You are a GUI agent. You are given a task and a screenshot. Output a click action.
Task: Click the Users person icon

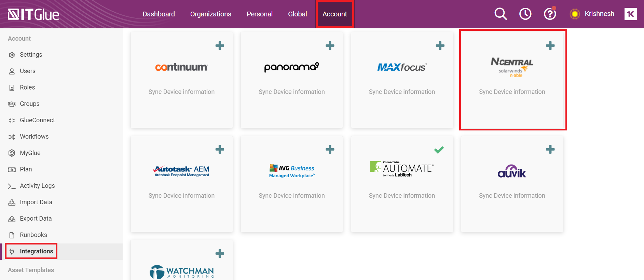click(x=12, y=71)
